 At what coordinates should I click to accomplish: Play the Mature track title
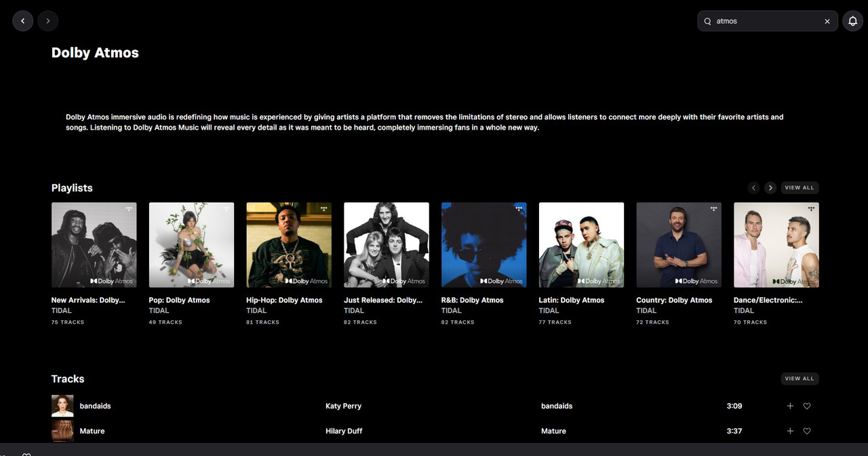pyautogui.click(x=92, y=431)
